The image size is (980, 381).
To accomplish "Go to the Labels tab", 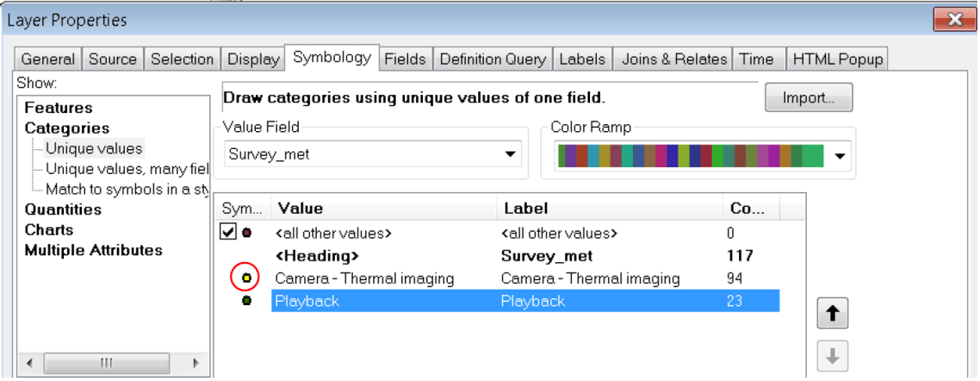I will 581,59.
